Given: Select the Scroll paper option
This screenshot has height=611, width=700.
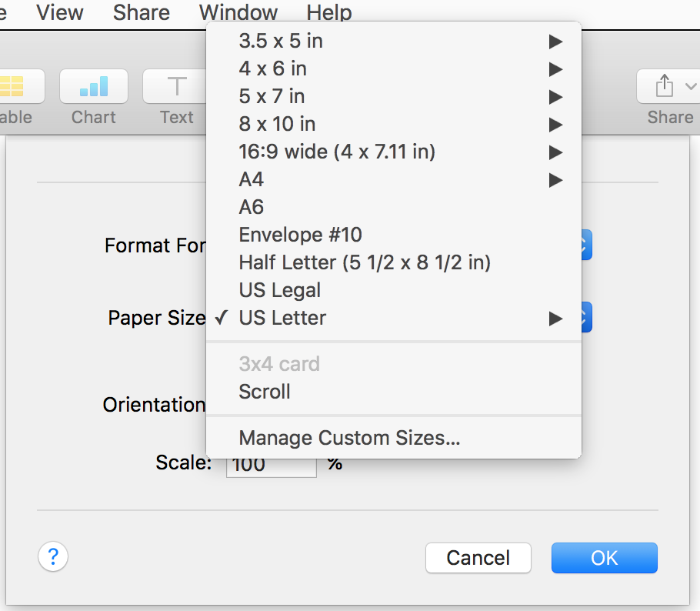Looking at the screenshot, I should point(265,392).
